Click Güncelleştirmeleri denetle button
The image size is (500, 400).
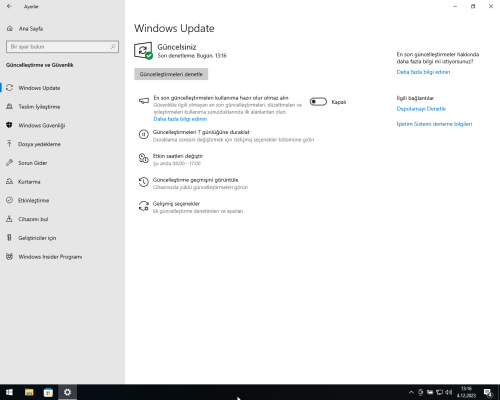click(171, 74)
